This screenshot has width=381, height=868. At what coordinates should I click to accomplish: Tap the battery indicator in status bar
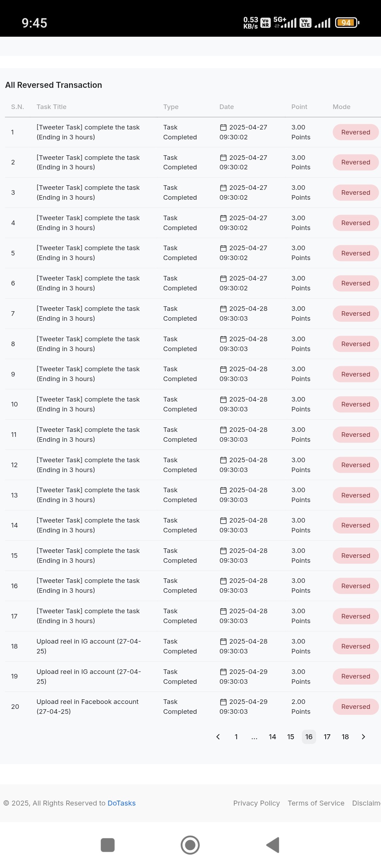pyautogui.click(x=347, y=23)
